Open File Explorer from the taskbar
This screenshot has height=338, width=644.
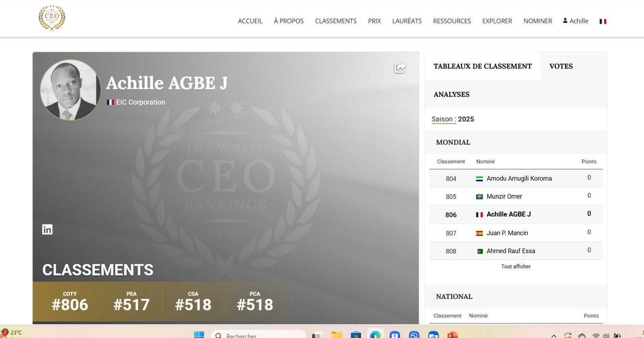(336, 334)
